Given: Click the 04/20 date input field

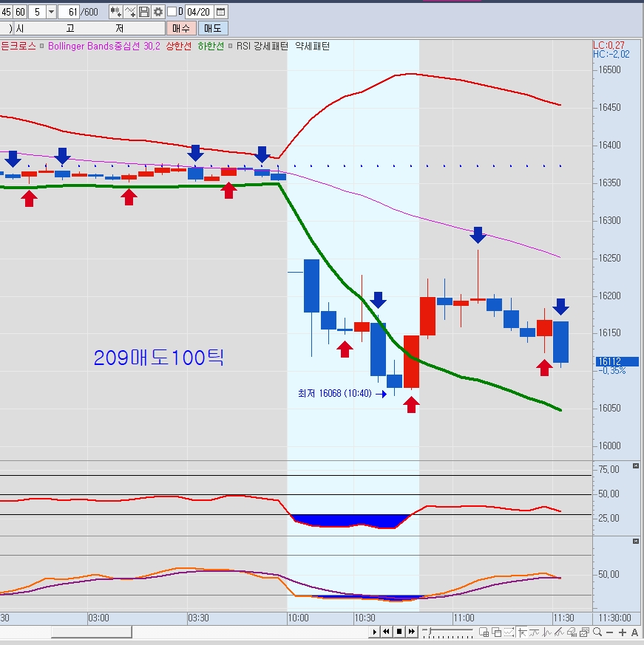Looking at the screenshot, I should tap(198, 12).
